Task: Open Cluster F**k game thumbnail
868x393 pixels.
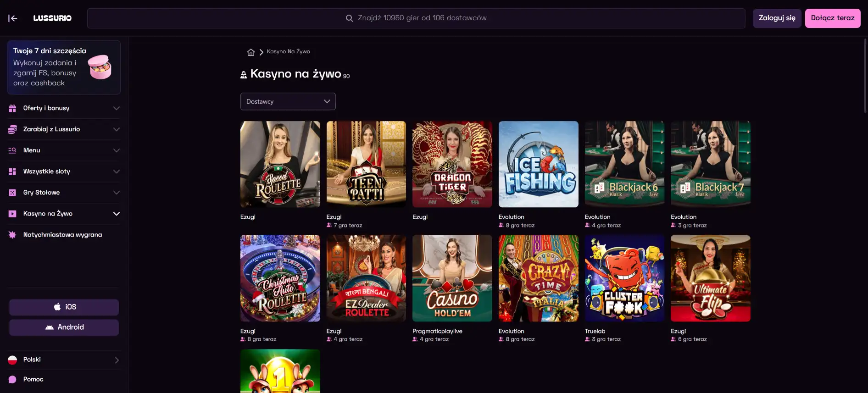Action: point(624,278)
